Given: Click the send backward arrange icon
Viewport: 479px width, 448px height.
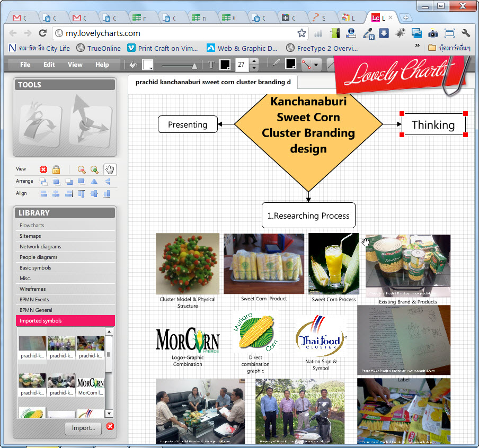Looking at the screenshot, I should point(69,182).
